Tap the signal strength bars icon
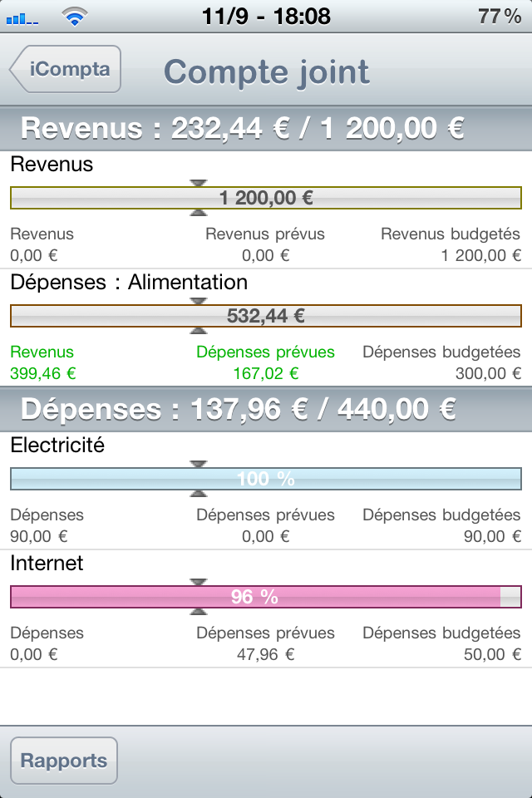The width and height of the screenshot is (532, 798). coord(22,19)
